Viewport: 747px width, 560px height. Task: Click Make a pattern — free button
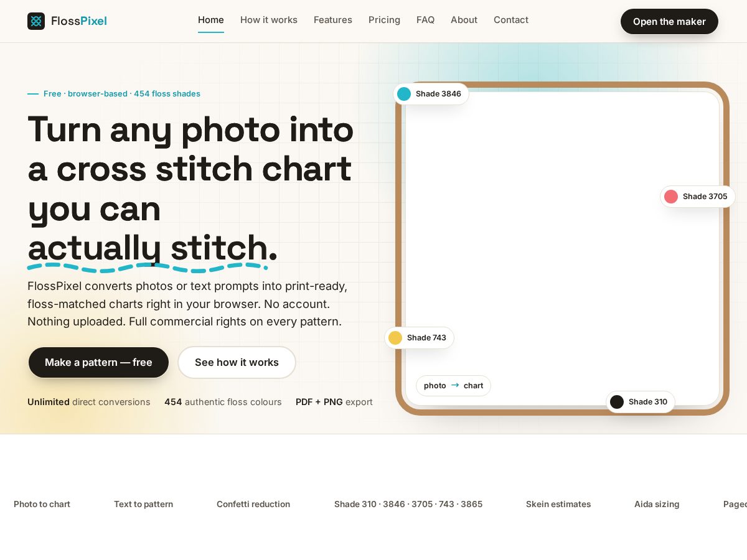[98, 362]
